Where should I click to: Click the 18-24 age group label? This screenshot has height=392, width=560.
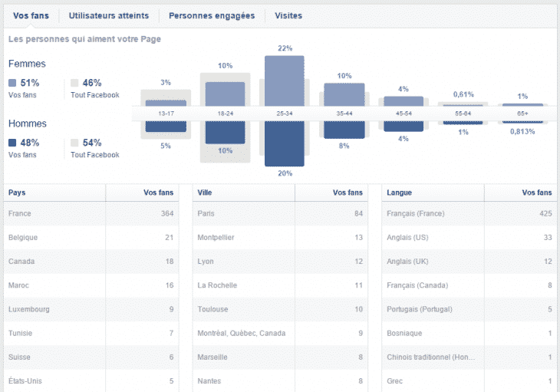click(225, 114)
